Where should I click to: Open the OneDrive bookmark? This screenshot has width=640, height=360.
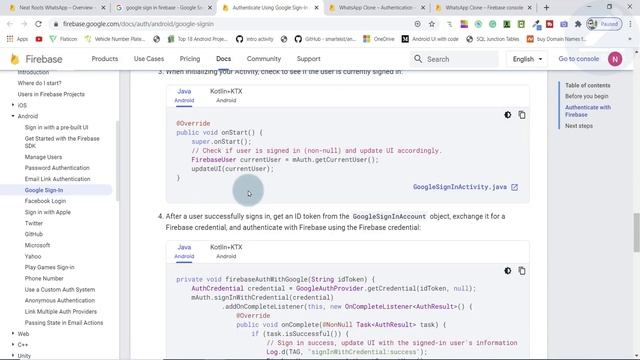(379, 39)
